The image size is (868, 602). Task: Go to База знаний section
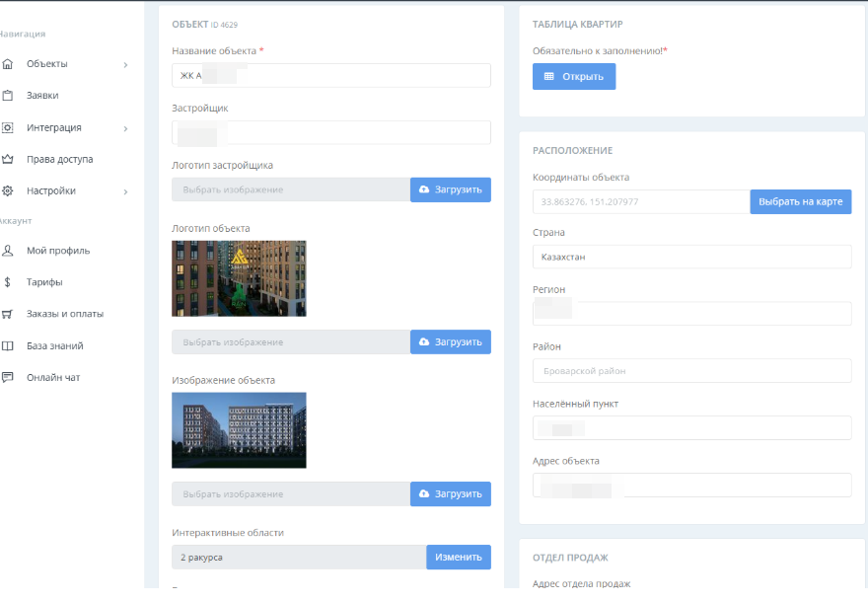click(54, 346)
